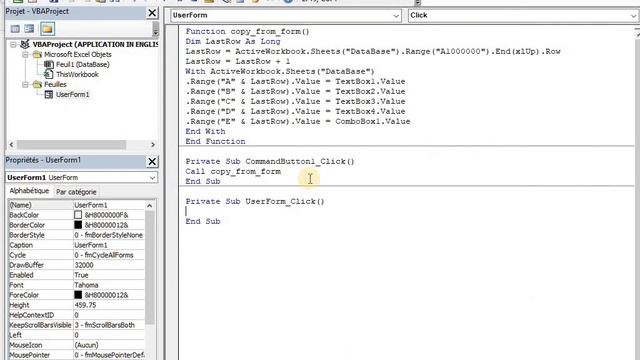The image size is (640, 360).
Task: Click 'With ActiveWorkbook.Sheets("DataBase")' code line
Action: tap(280, 71)
